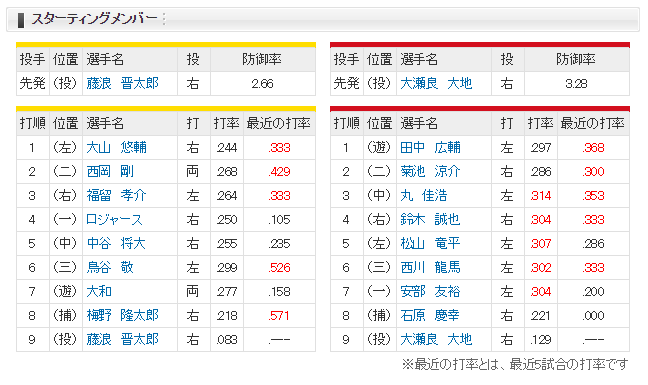Open player link 田中 広輔

(x=430, y=147)
